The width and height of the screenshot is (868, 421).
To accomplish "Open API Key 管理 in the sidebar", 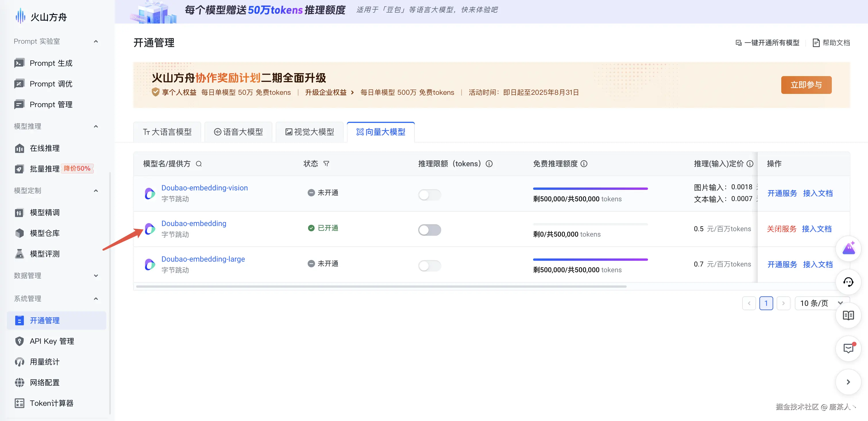I will pyautogui.click(x=51, y=341).
